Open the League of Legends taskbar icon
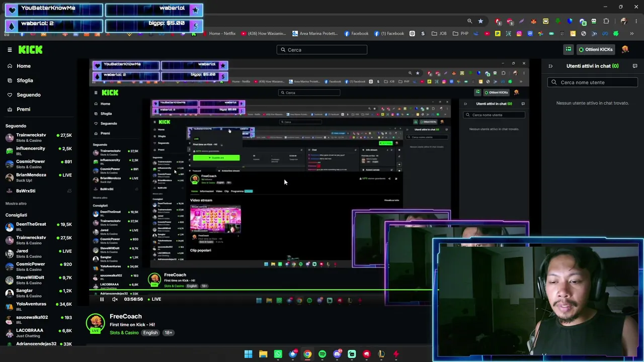 coord(381,354)
